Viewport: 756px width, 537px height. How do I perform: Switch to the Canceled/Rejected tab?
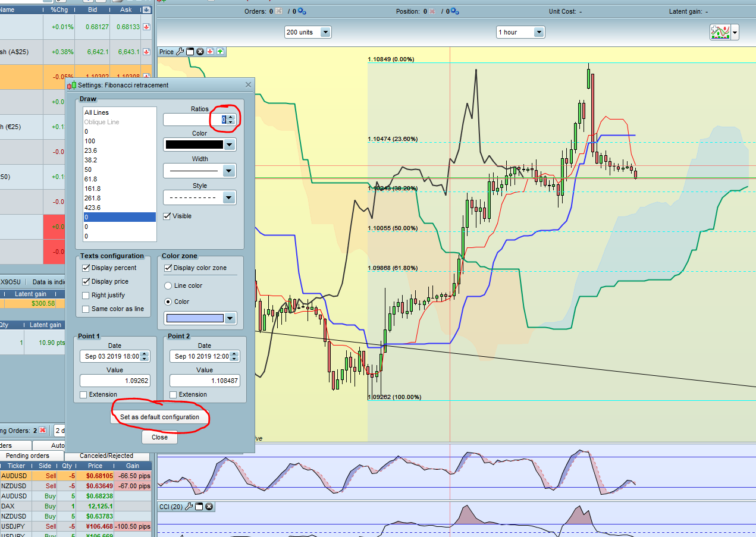point(106,456)
